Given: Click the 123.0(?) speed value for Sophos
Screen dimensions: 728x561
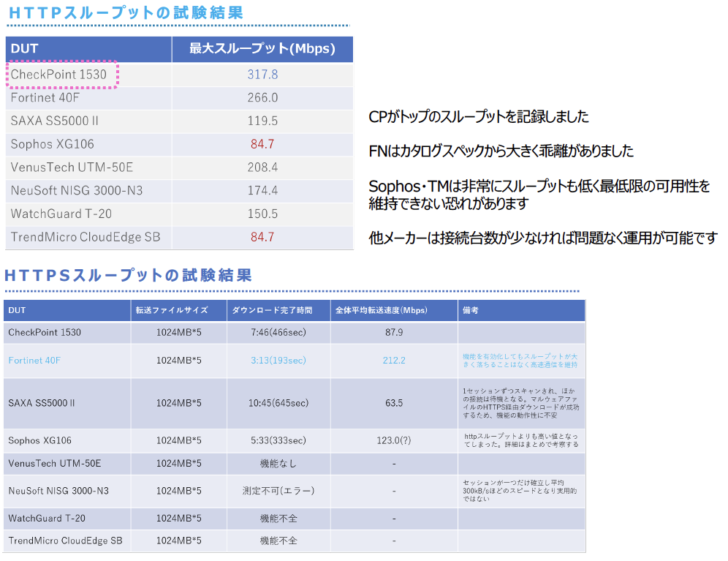Looking at the screenshot, I should point(394,440).
